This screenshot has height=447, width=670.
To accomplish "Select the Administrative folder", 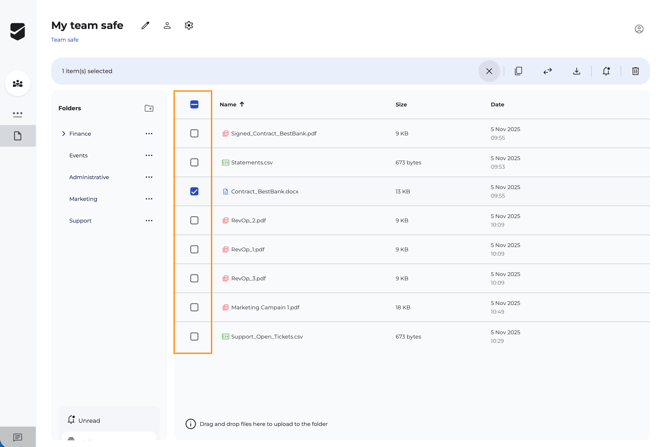I will pyautogui.click(x=89, y=177).
